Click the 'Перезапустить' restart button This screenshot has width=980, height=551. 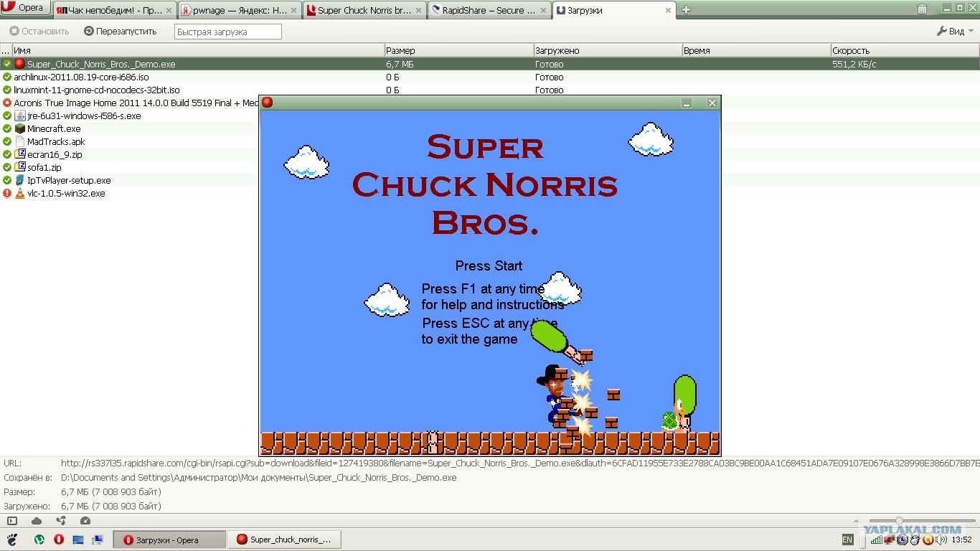121,32
